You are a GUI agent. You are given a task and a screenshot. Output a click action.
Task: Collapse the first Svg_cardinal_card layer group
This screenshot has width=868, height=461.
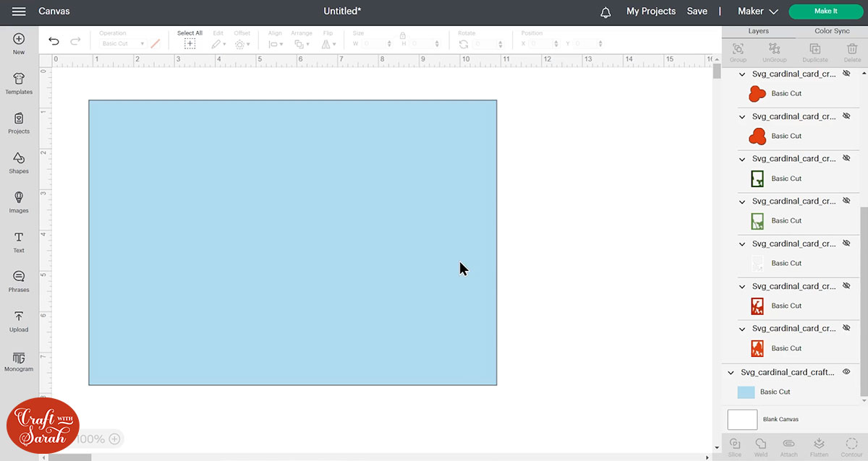741,74
